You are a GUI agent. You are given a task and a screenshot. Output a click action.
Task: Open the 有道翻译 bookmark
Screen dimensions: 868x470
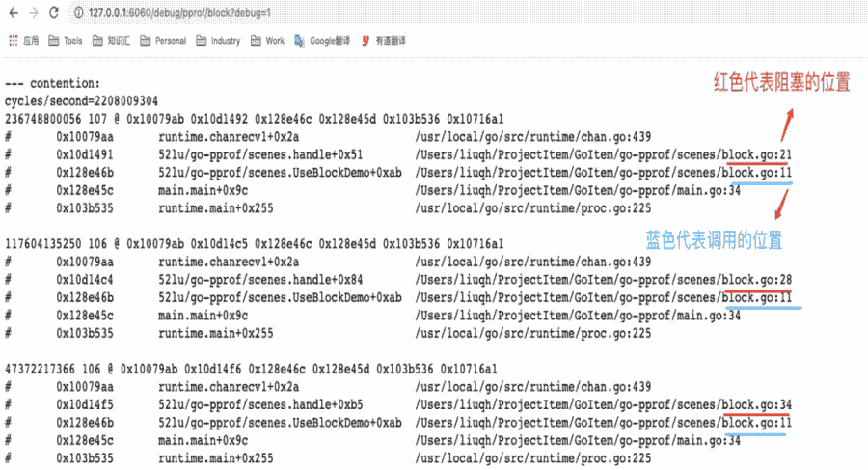(x=390, y=41)
